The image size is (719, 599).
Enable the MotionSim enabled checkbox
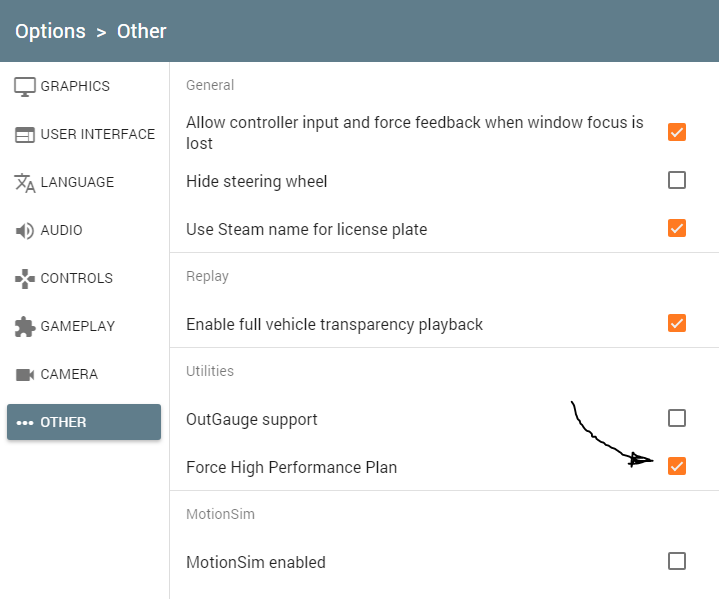(676, 561)
